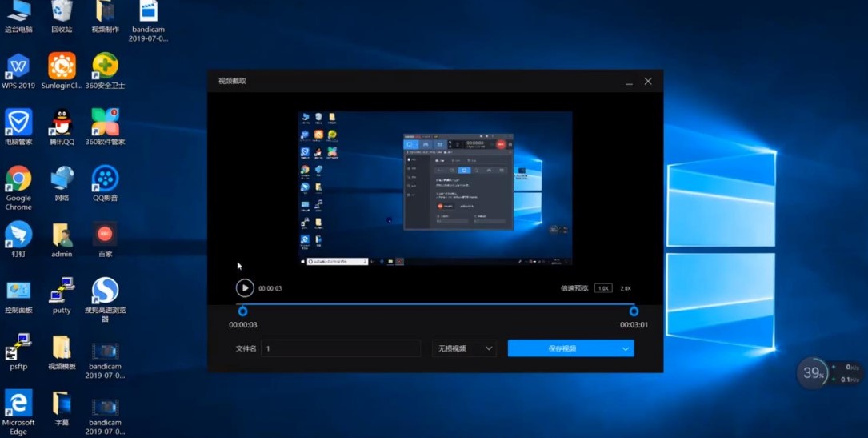The height and width of the screenshot is (438, 868).
Task: Switch preview speed to 2.0X
Action: click(x=626, y=288)
